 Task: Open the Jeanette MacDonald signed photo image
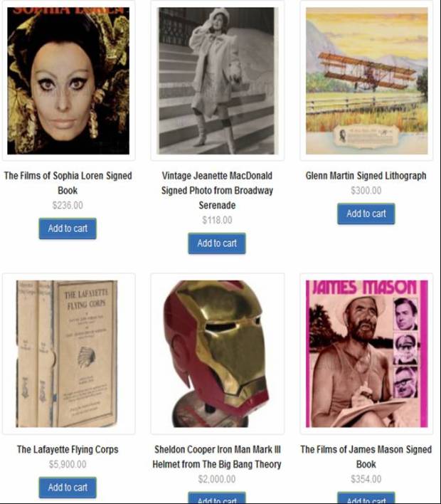(217, 80)
